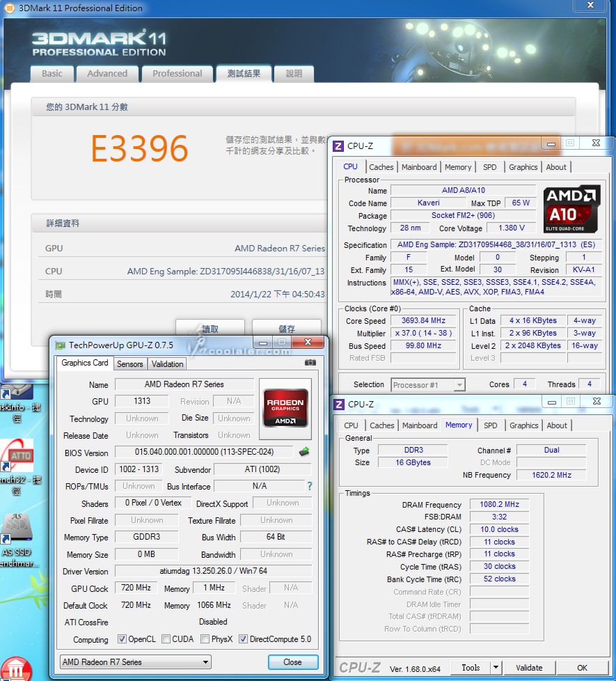616x681 pixels.
Task: Click the AMD A10 logo in CPU-Z
Action: (571, 209)
